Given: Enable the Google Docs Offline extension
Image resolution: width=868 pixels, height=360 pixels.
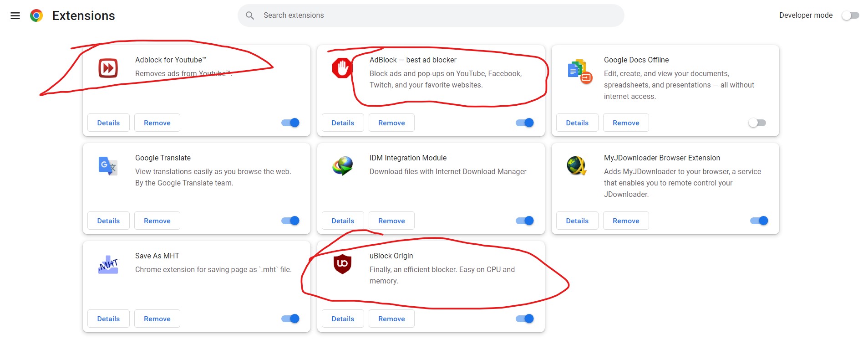Looking at the screenshot, I should [757, 123].
